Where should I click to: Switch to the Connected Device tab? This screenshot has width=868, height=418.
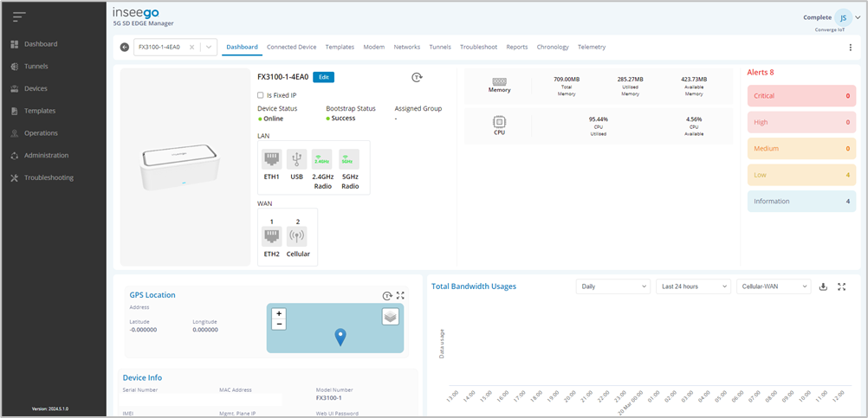coord(292,47)
